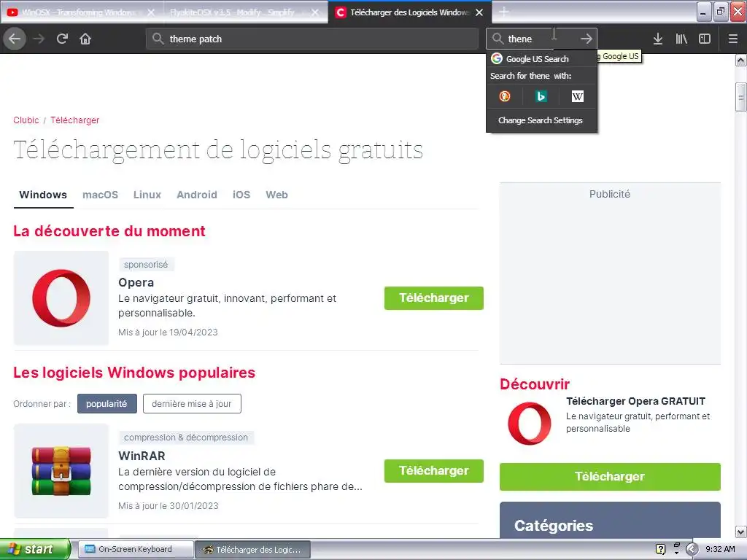Viewport: 747px width, 560px height.
Task: Search with the DuckDuckGo engine icon
Action: [x=505, y=96]
